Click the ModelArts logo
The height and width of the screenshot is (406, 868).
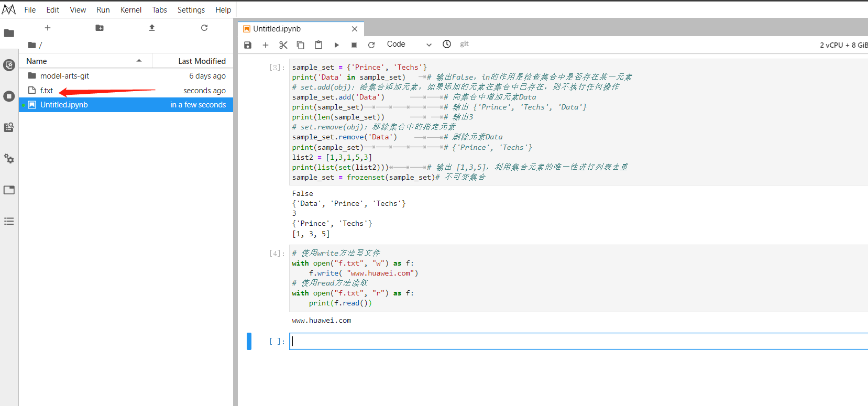point(9,9)
